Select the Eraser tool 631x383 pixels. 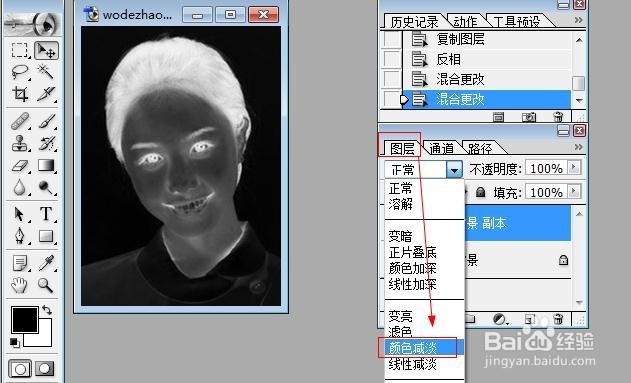click(20, 165)
